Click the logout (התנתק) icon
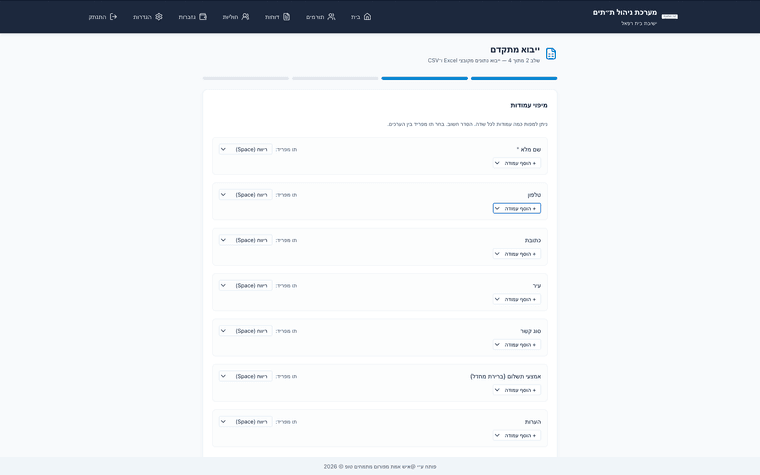The height and width of the screenshot is (475, 760). [113, 17]
